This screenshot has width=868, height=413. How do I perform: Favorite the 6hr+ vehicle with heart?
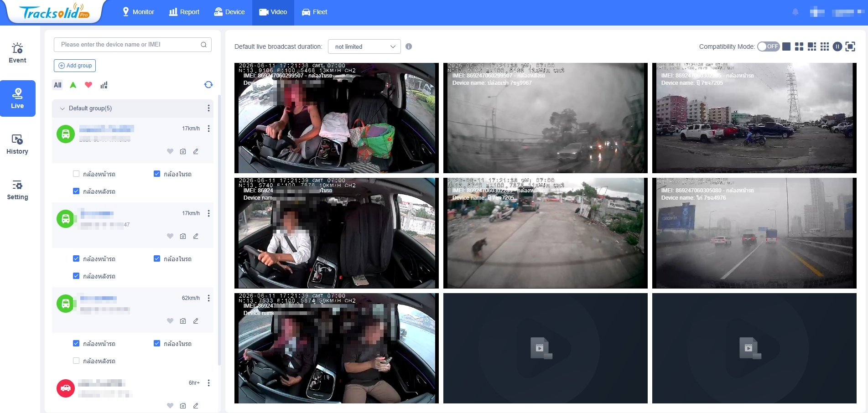point(170,406)
